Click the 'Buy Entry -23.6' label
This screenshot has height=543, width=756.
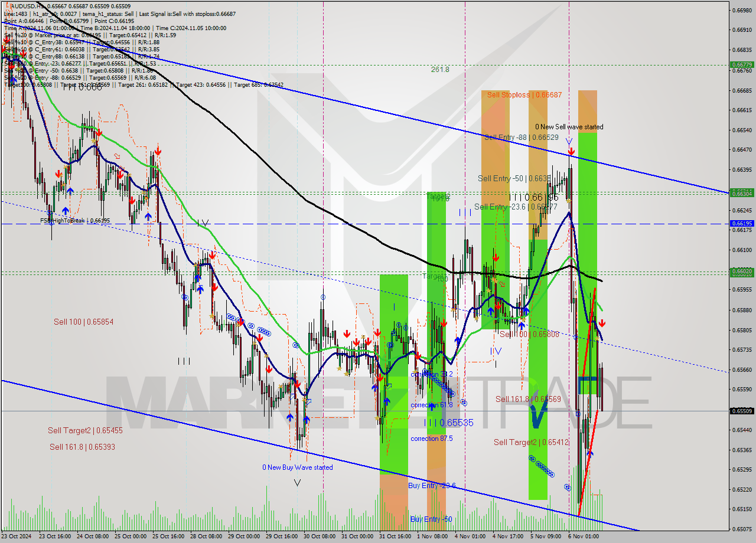[432, 485]
